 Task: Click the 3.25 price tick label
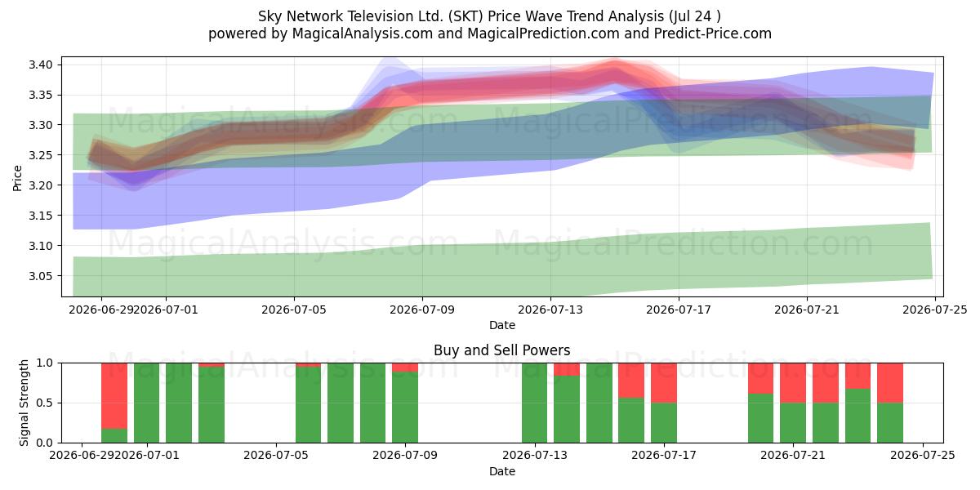41,155
